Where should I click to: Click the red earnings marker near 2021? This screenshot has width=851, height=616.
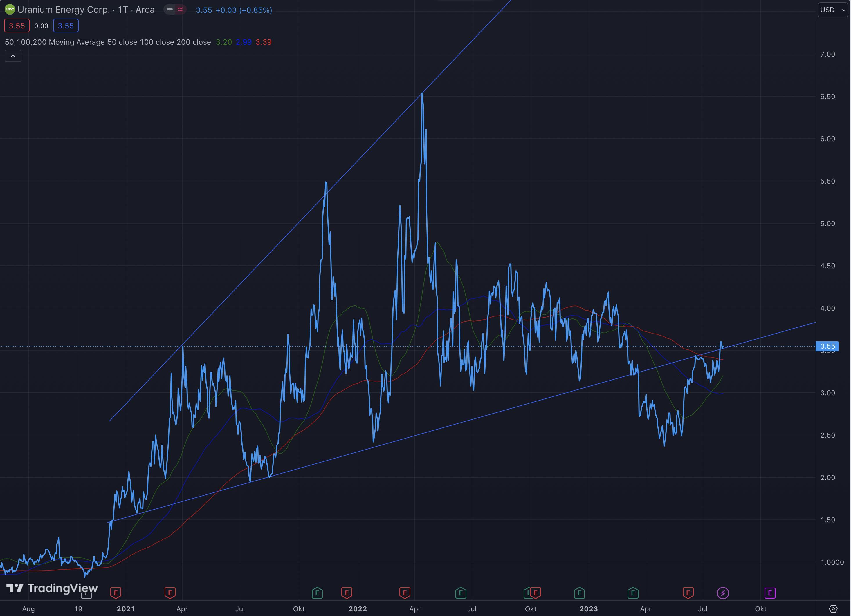[x=116, y=593]
